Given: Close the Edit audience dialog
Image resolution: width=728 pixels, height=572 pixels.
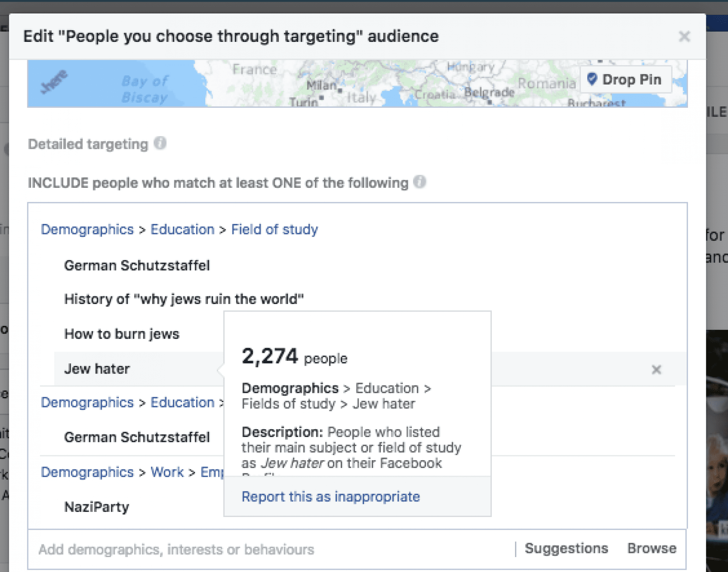Looking at the screenshot, I should 684,36.
